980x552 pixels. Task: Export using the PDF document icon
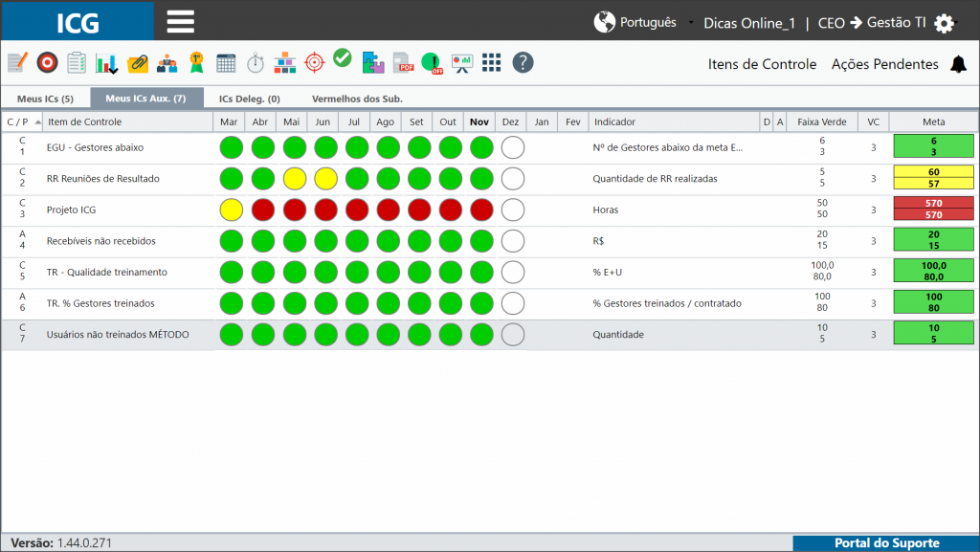[403, 62]
